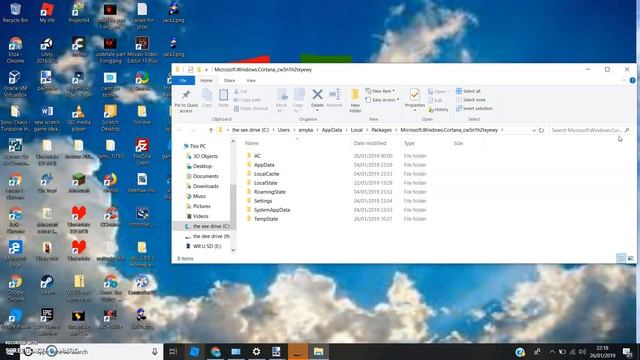This screenshot has height=360, width=640.
Task: Click the FileZilla Client desktop icon
Action: coord(142,151)
